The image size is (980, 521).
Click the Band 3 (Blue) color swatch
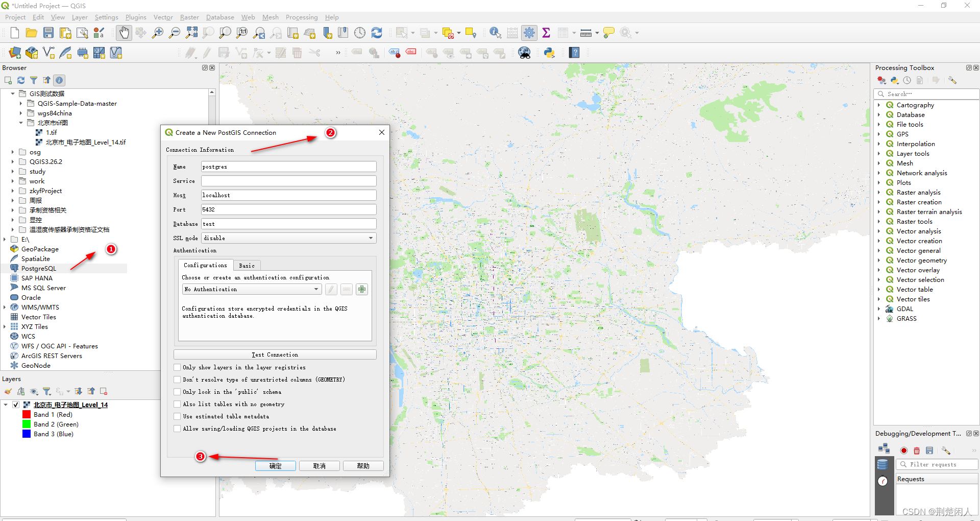tap(27, 434)
